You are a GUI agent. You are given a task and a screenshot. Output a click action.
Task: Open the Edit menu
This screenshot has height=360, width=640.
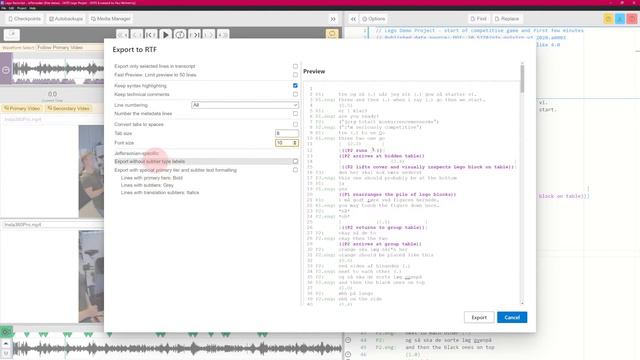[x=11, y=8]
